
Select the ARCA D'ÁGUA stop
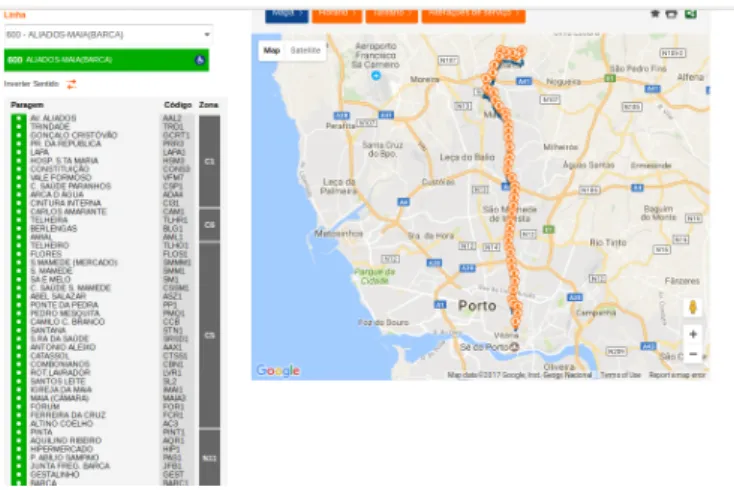click(57, 195)
